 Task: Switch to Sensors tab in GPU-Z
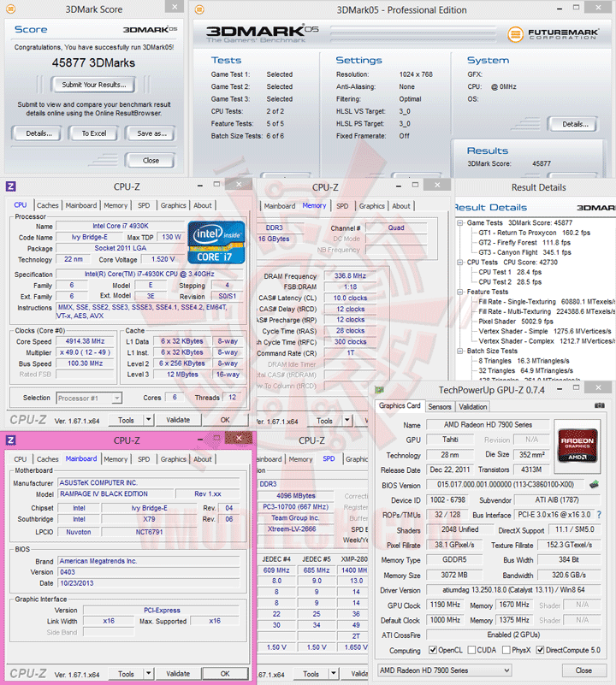[x=440, y=407]
